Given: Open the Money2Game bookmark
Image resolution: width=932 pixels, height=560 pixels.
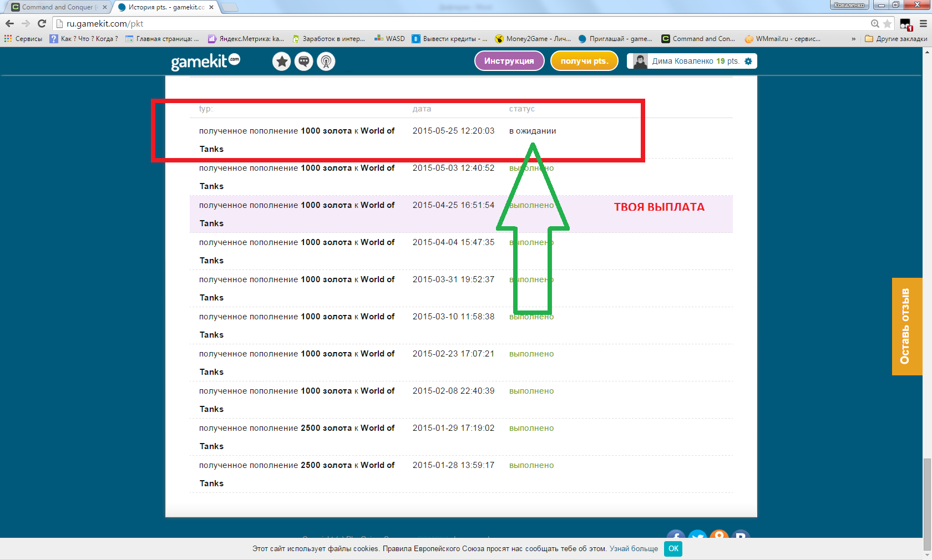Looking at the screenshot, I should (533, 39).
